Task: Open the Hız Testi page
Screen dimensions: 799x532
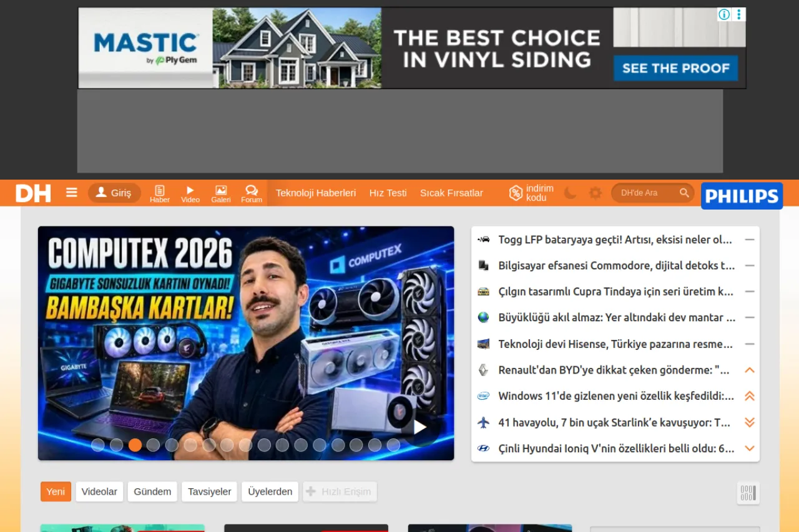Action: coord(388,193)
